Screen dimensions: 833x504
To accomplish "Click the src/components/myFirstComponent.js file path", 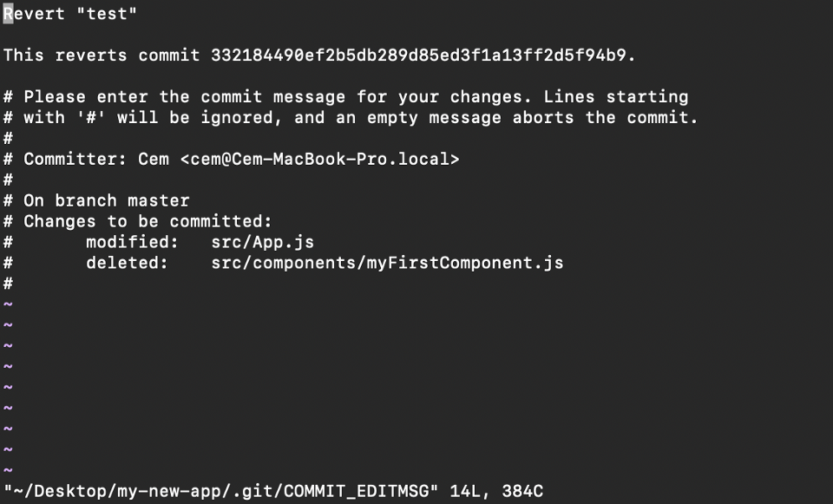I will tap(387, 263).
